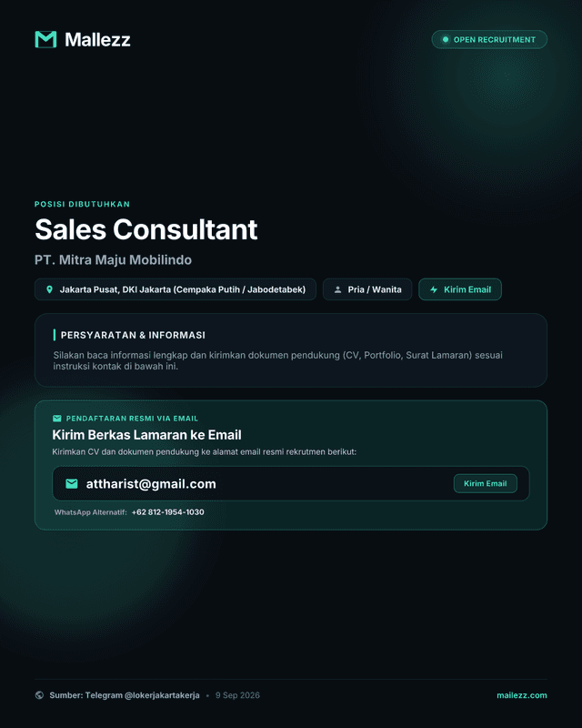Click the lightning bolt icon

[434, 289]
